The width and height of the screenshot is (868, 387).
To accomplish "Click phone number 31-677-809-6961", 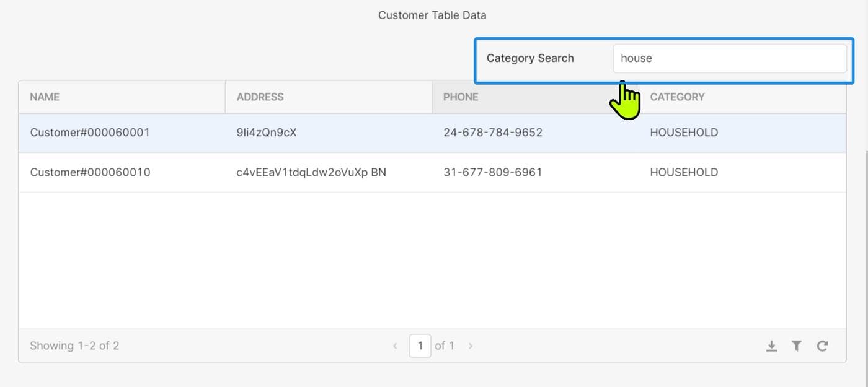I will [493, 172].
